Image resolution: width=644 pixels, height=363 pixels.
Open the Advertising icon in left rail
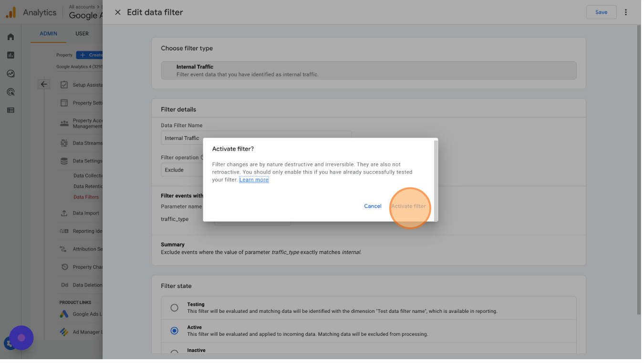[10, 92]
